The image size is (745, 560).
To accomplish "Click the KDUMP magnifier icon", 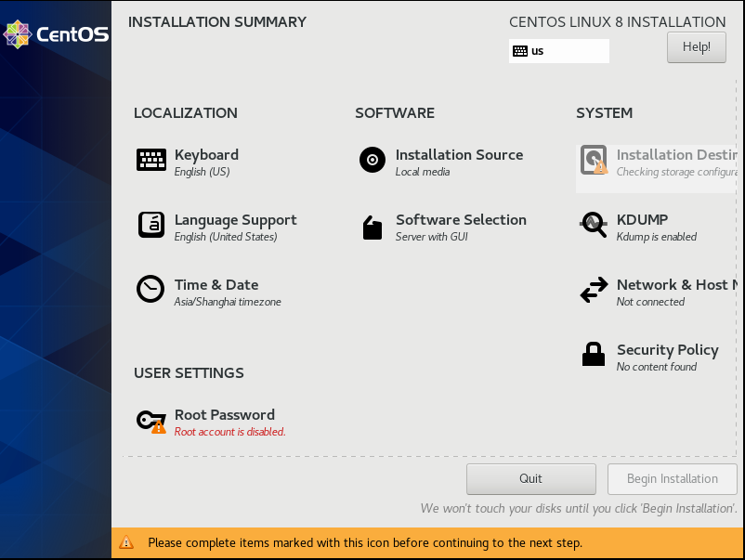I will click(x=594, y=224).
